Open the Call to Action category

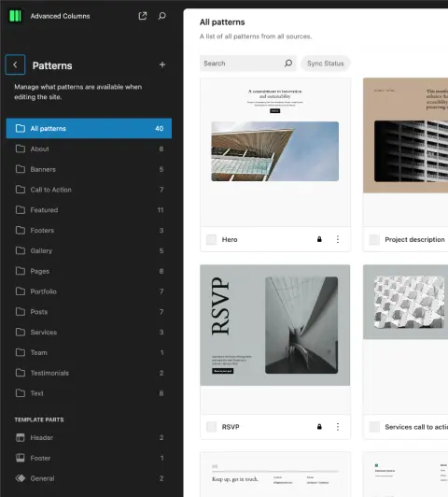click(89, 190)
